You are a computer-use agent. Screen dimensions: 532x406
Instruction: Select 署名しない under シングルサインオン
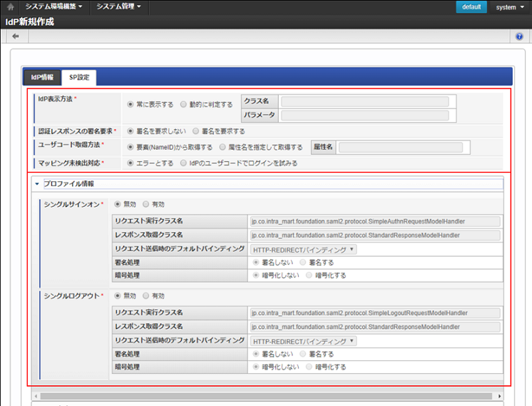(x=256, y=262)
